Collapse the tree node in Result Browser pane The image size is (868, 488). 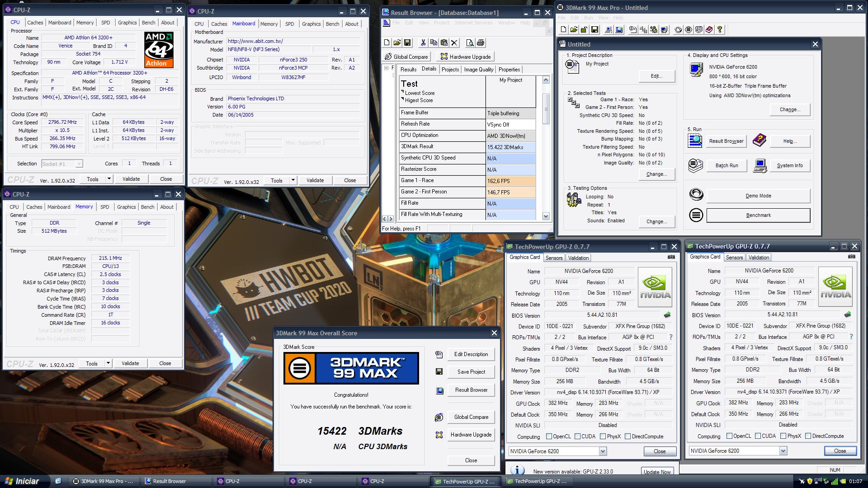pyautogui.click(x=387, y=68)
